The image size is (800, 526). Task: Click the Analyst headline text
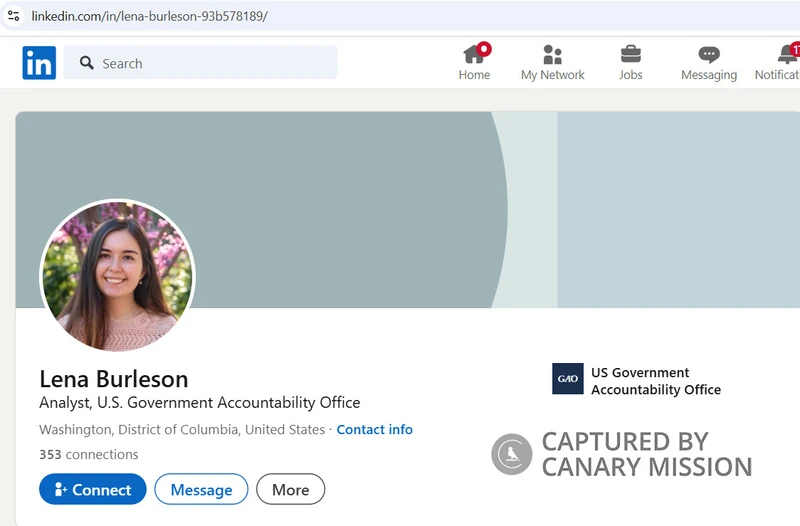pos(200,403)
